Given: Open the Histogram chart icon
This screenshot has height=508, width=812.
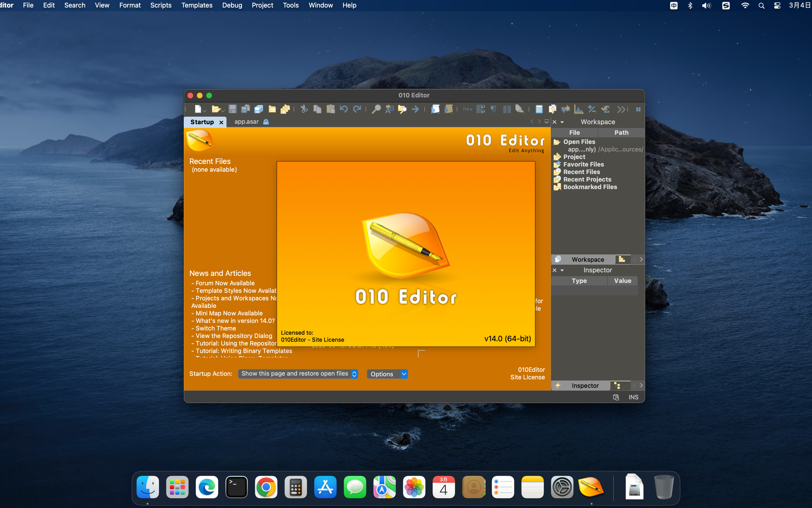Looking at the screenshot, I should click(x=579, y=109).
